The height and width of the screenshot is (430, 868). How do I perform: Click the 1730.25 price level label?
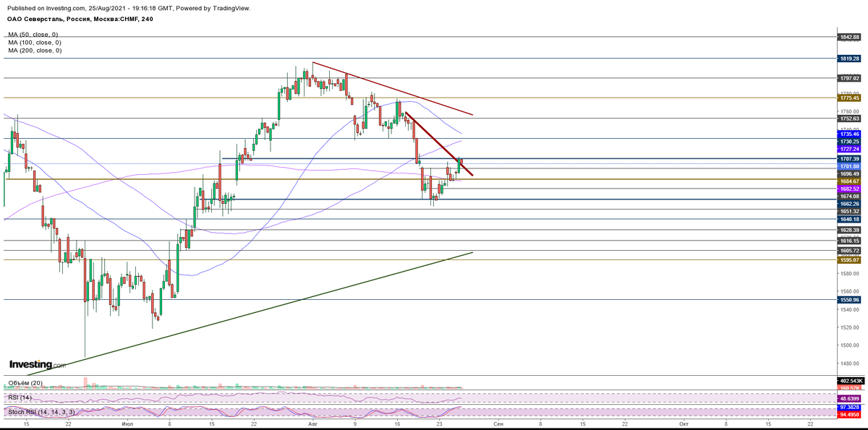[849, 141]
